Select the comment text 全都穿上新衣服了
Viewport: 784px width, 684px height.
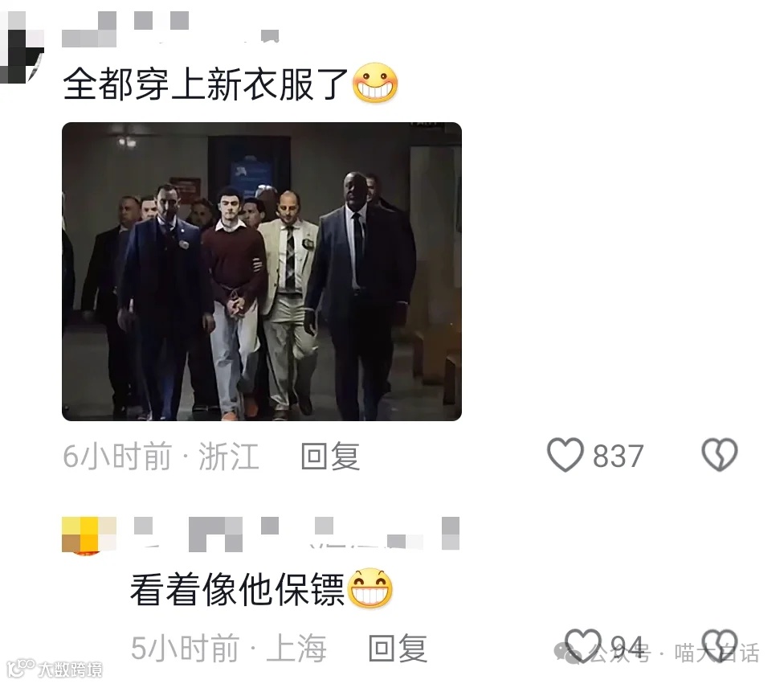(x=206, y=84)
